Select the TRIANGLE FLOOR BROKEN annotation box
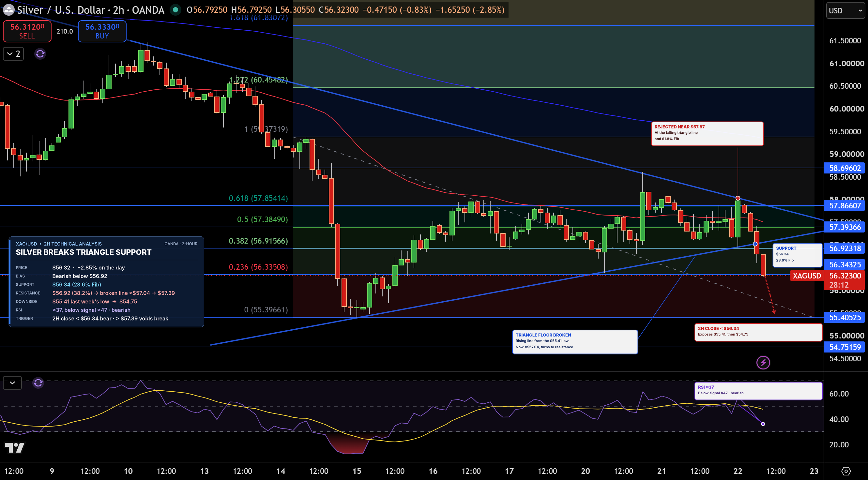Viewport: 868px width, 480px height. click(575, 342)
